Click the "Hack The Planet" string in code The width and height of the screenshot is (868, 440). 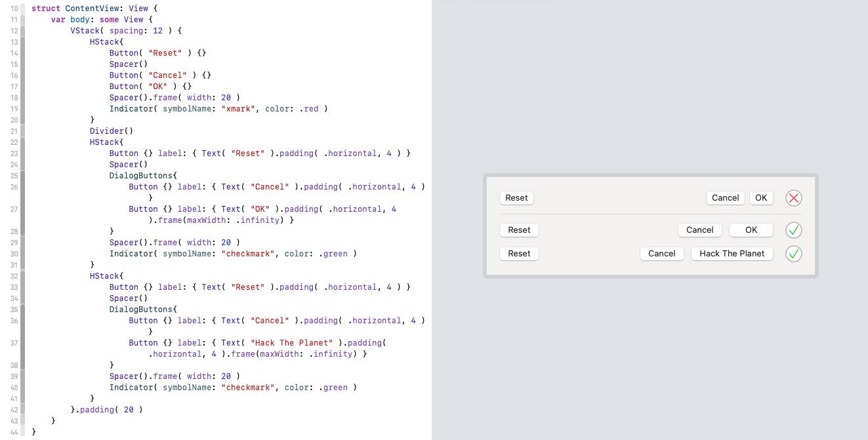[x=291, y=343]
